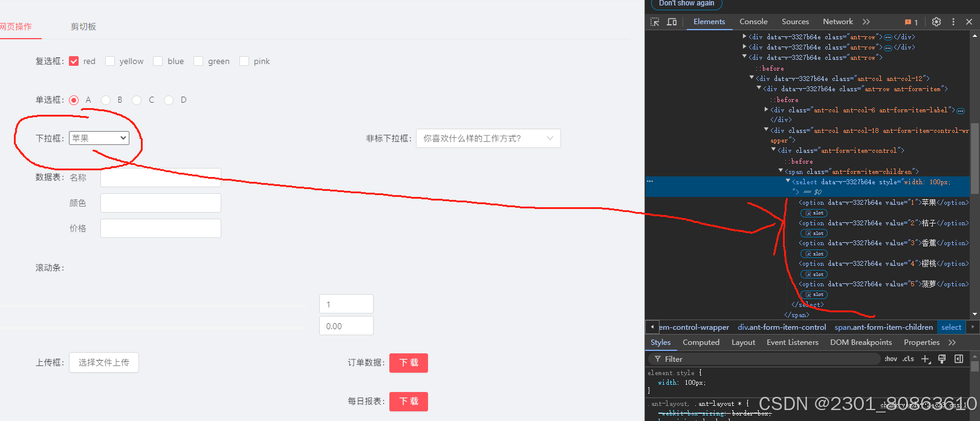Uncheck the red checkbox
This screenshot has height=421, width=980.
tap(74, 61)
